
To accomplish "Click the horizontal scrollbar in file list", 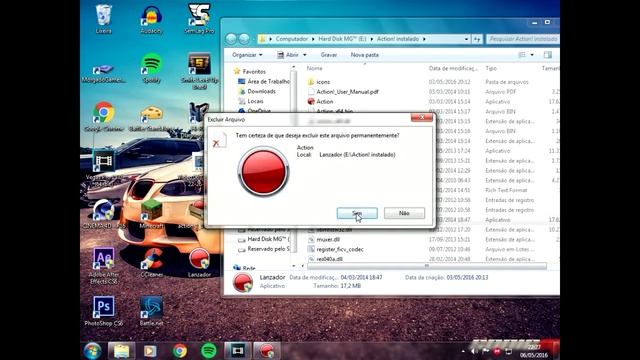I will point(426,266).
